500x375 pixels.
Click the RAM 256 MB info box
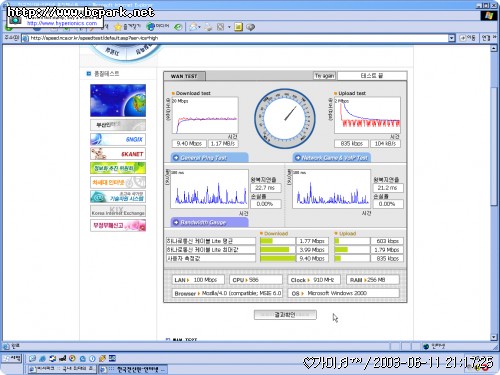(372, 280)
